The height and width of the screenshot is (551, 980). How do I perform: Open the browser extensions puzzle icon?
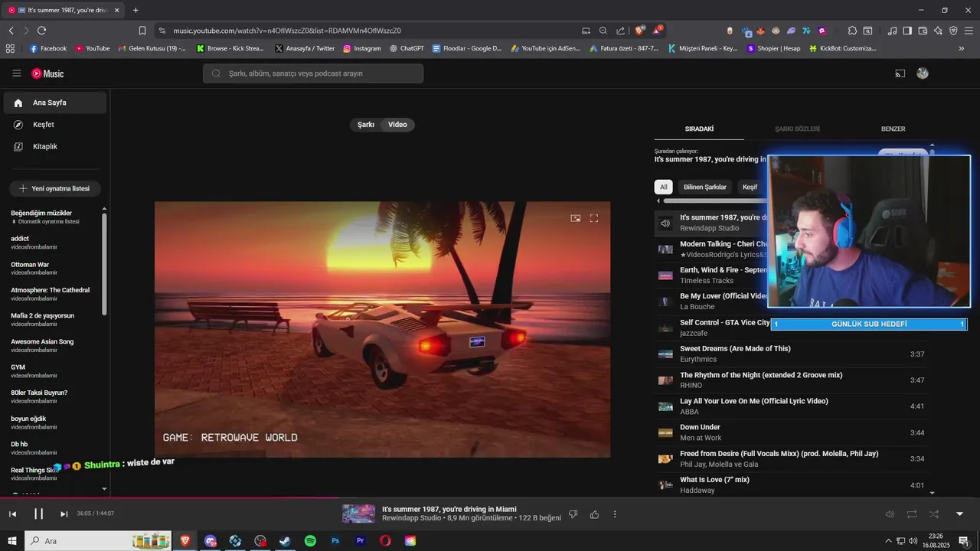(x=852, y=31)
